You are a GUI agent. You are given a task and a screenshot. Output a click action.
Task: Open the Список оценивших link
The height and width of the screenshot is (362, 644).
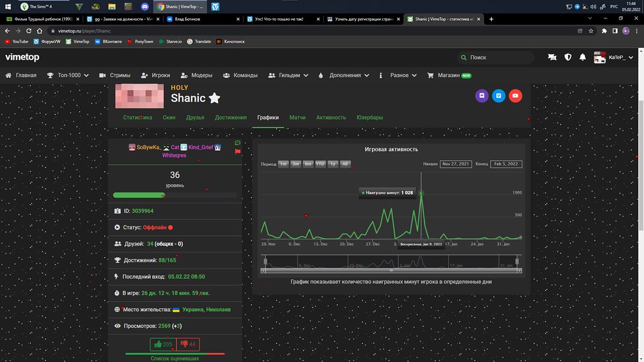tap(175, 358)
